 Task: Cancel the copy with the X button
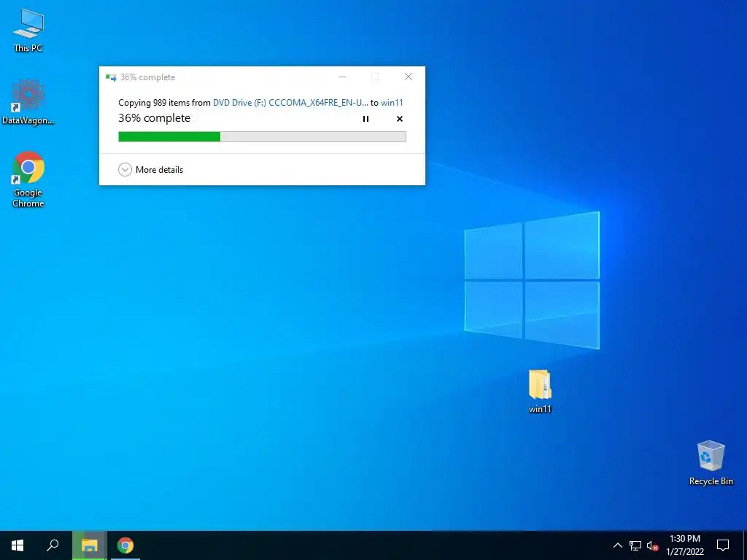[x=400, y=119]
